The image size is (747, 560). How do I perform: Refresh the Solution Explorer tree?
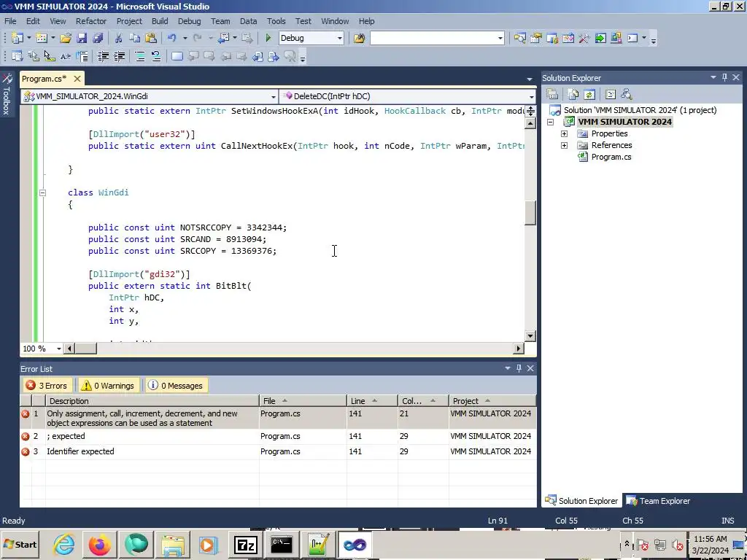tap(589, 94)
